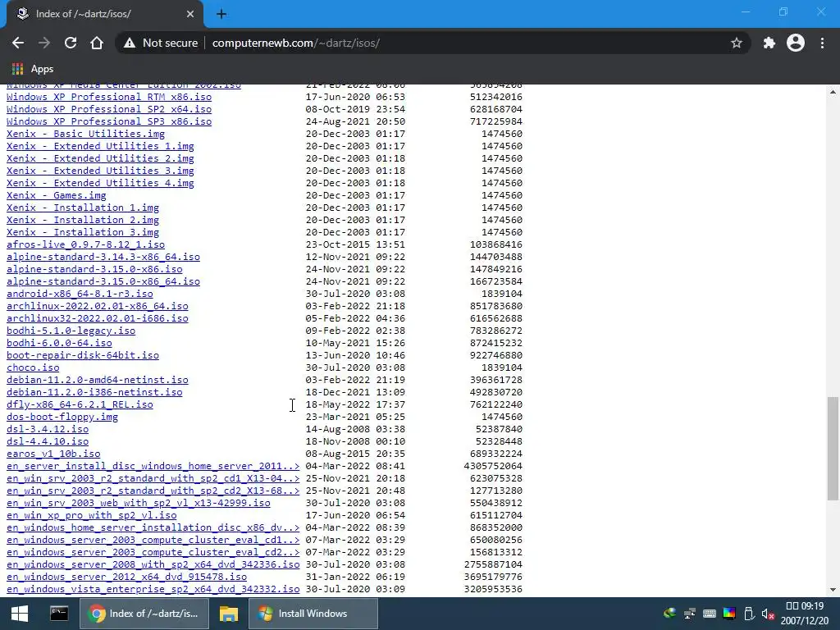Download dsl-4.4.10.iso
Viewport: 840px width, 630px height.
pyautogui.click(x=48, y=442)
